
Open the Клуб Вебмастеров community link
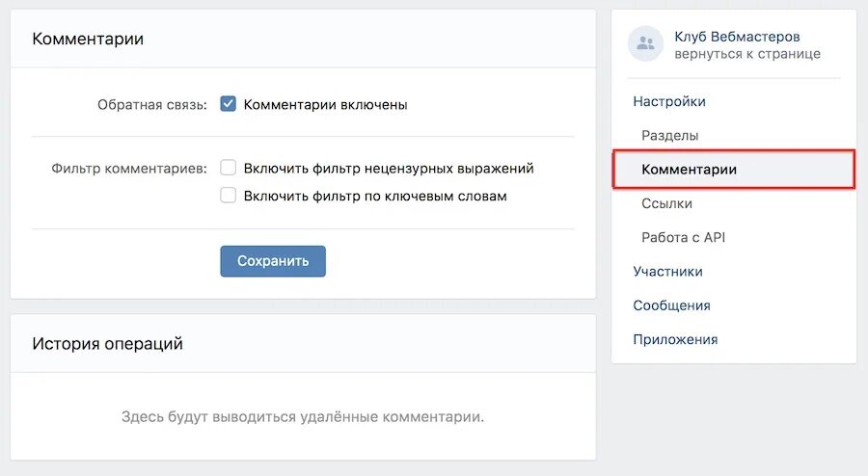737,37
